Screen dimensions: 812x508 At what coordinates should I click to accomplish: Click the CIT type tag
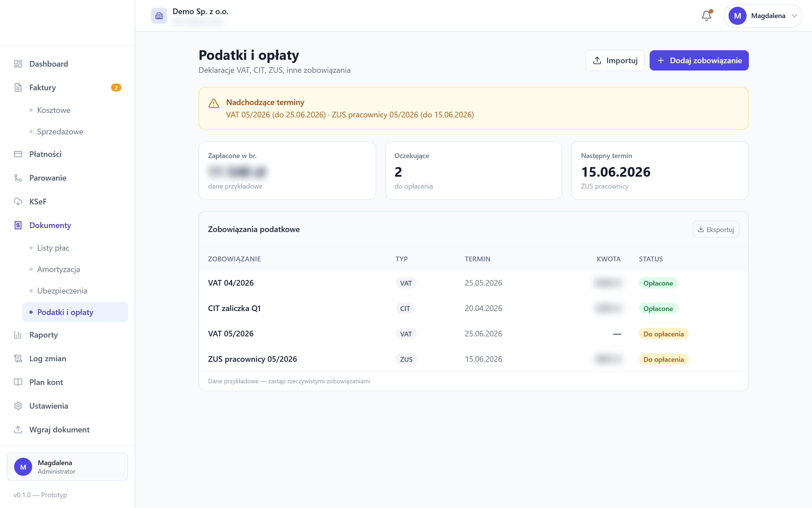click(405, 308)
